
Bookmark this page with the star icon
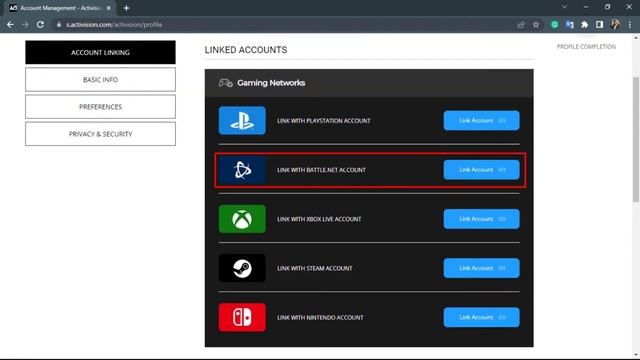(x=536, y=25)
